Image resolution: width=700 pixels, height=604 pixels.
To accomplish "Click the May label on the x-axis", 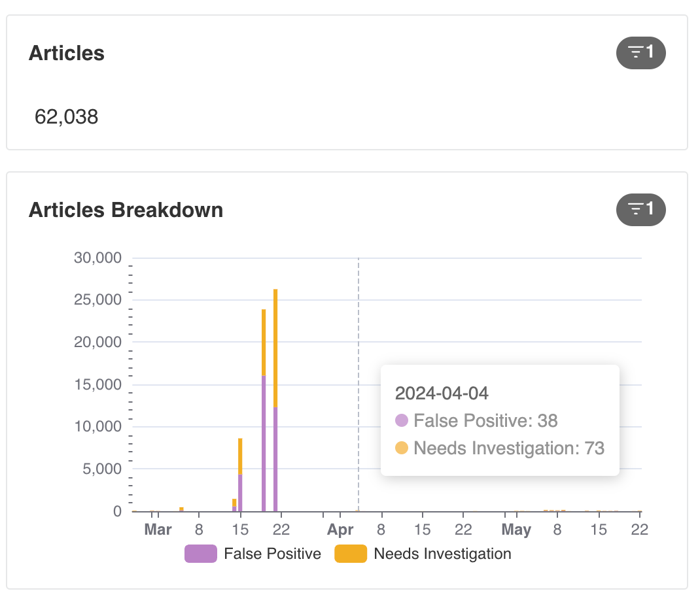I will pyautogui.click(x=516, y=529).
